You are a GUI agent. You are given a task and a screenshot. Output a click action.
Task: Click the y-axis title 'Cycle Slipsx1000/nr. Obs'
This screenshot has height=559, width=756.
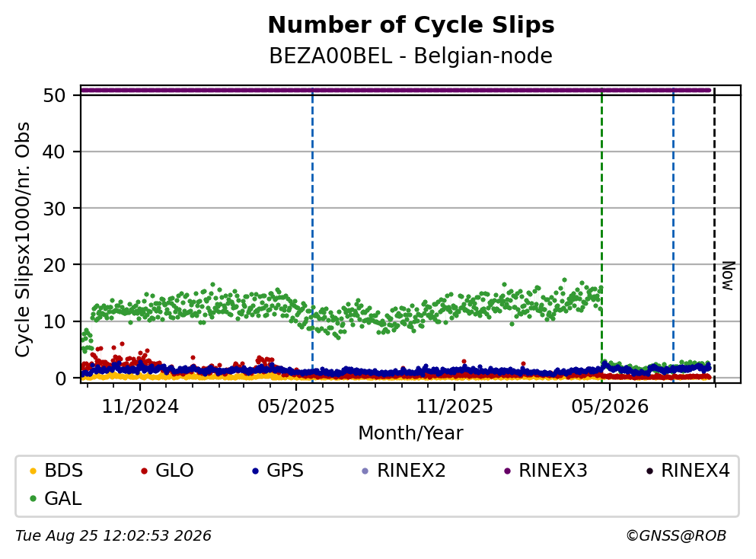pyautogui.click(x=23, y=239)
